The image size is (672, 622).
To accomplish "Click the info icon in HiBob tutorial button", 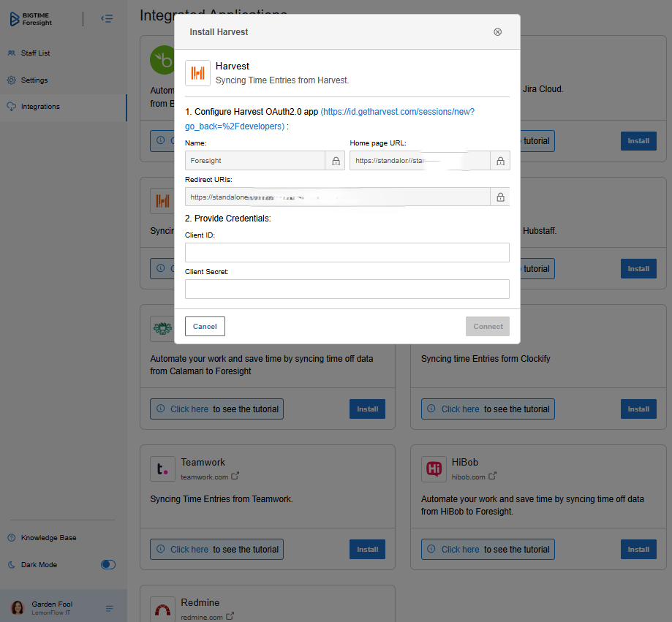I will click(431, 549).
